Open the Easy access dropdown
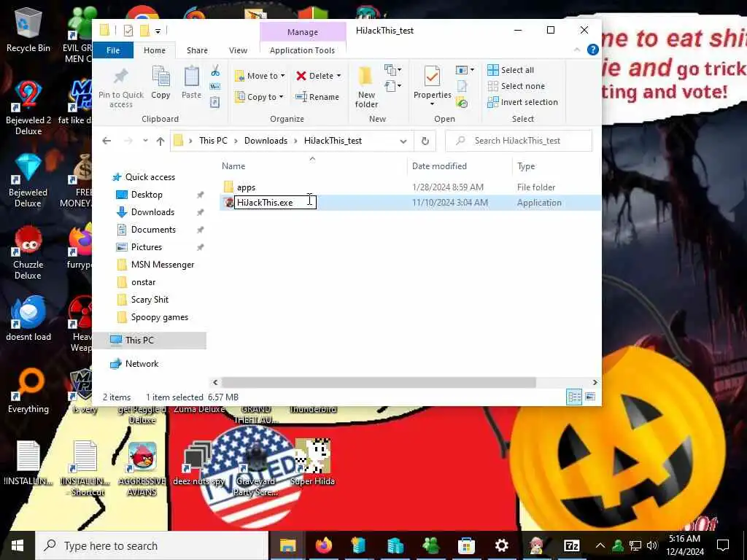Viewport: 747px width, 560px height. (393, 86)
